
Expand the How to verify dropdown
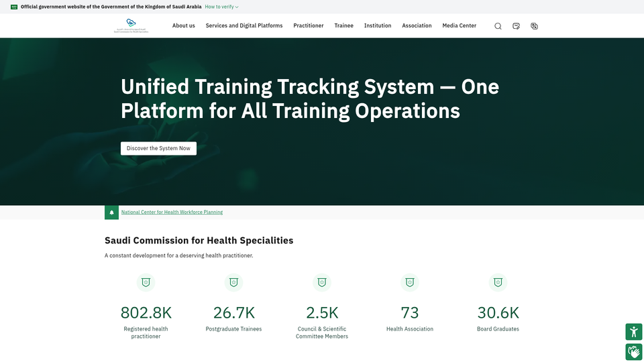tap(222, 7)
